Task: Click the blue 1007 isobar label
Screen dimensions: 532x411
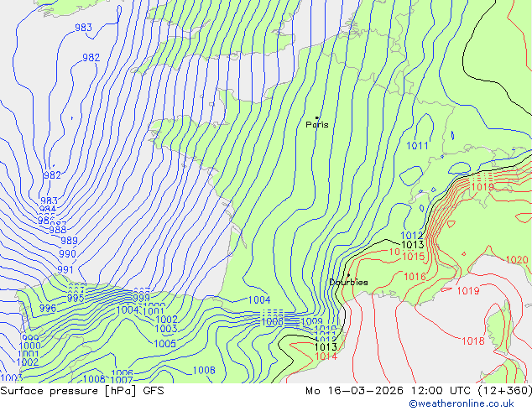Action: (122, 380)
